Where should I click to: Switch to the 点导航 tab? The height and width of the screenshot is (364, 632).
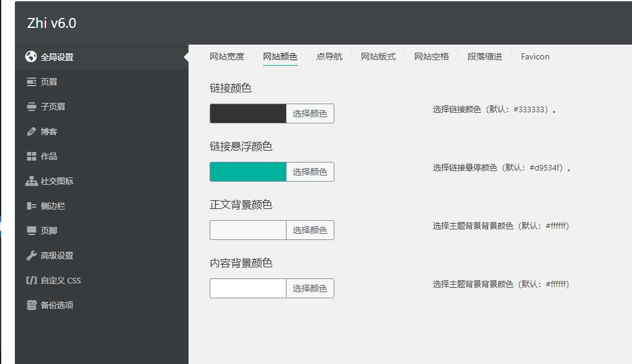329,56
